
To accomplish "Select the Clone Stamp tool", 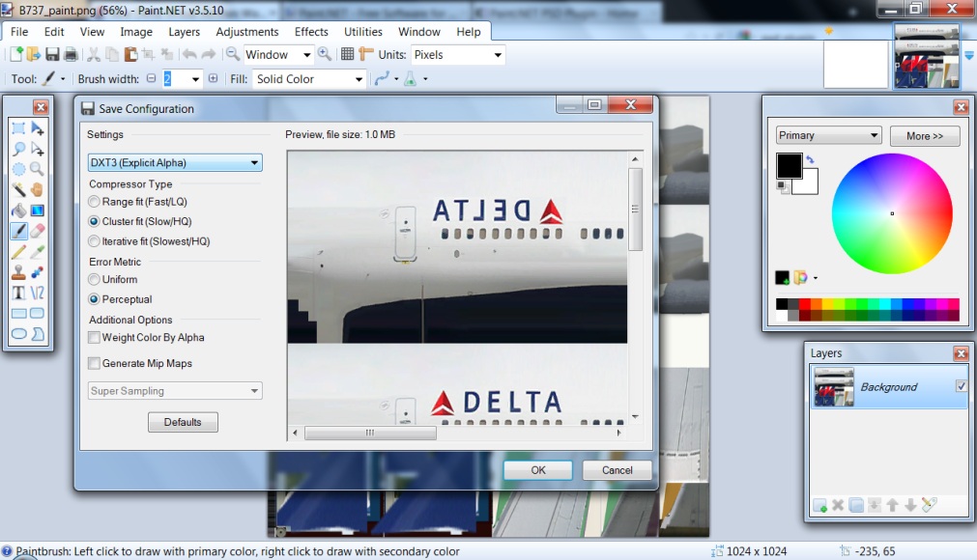I will pos(18,272).
